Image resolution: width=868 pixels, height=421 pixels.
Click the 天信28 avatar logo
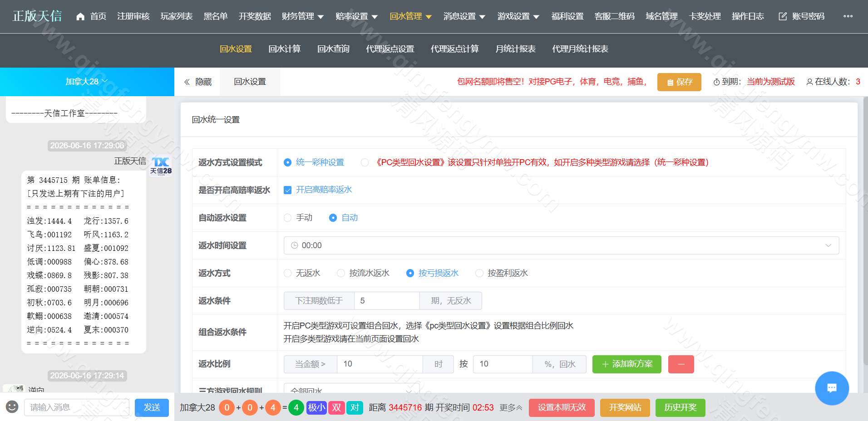(x=161, y=166)
